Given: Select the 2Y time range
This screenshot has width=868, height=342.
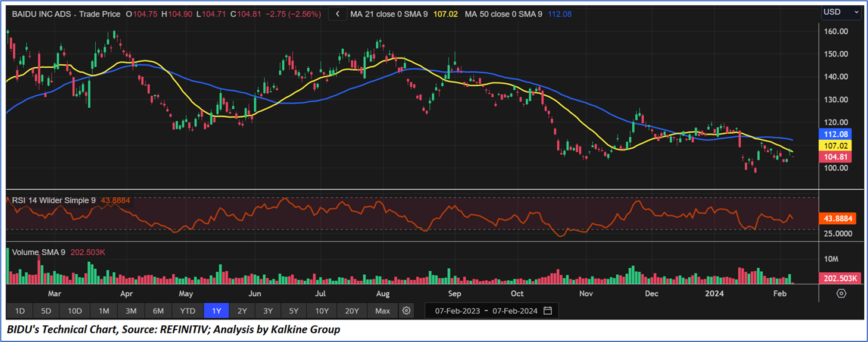Looking at the screenshot, I should [x=242, y=311].
